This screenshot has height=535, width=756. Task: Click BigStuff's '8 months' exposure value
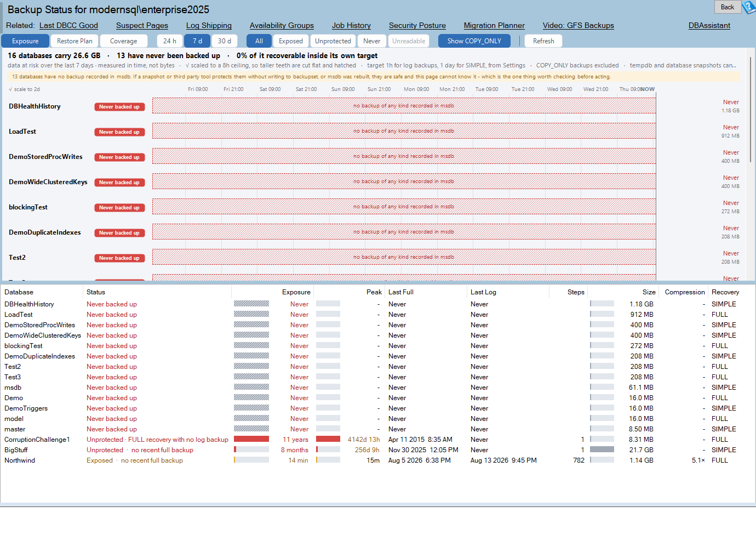[295, 450]
